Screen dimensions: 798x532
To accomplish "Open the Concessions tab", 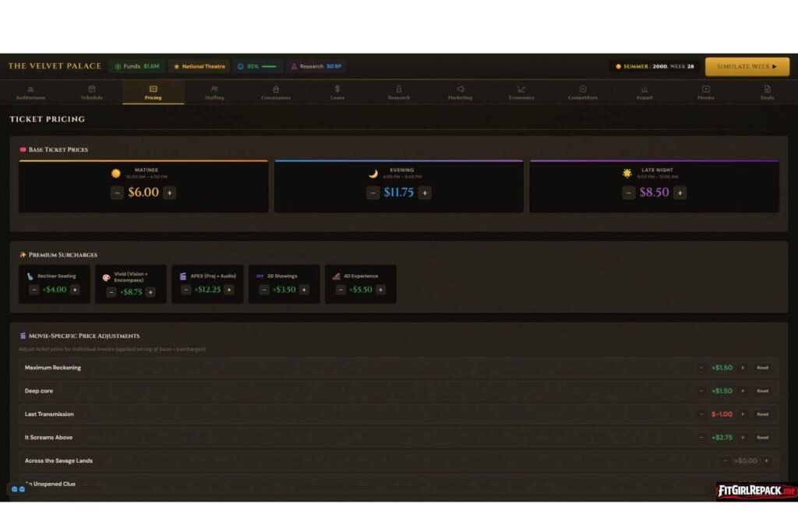I will [x=276, y=93].
